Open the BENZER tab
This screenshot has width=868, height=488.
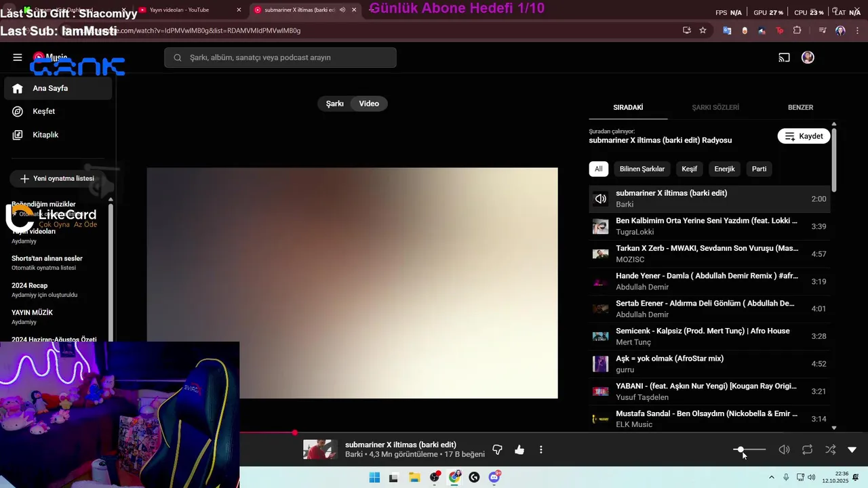point(800,108)
